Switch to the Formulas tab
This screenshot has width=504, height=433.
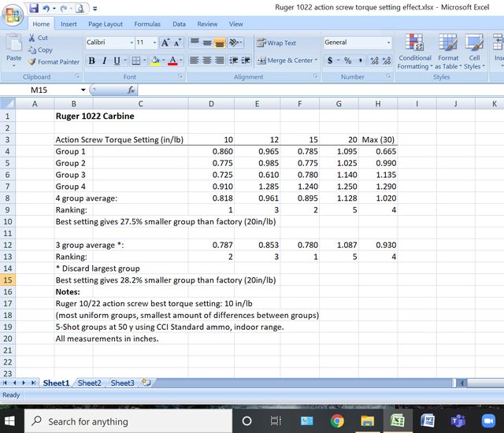click(x=147, y=24)
